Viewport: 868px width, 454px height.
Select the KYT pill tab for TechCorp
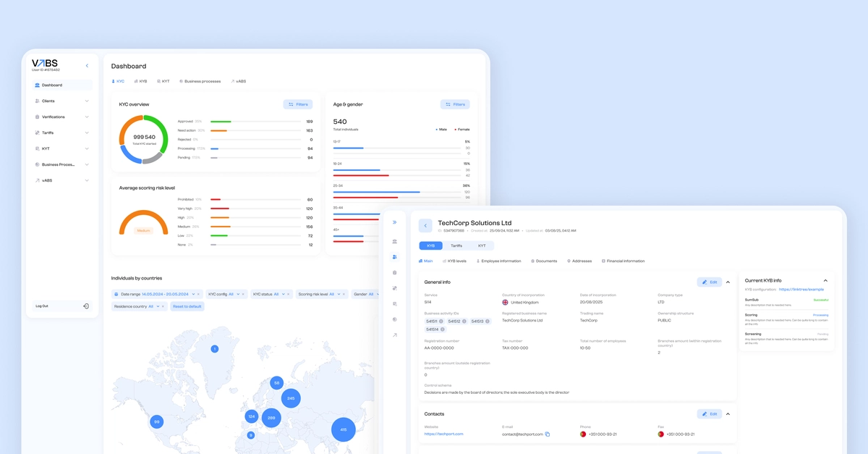[x=482, y=245]
